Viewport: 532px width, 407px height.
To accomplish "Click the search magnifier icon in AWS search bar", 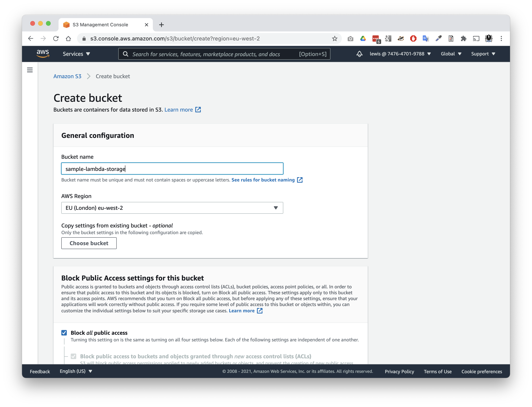I will (x=126, y=54).
